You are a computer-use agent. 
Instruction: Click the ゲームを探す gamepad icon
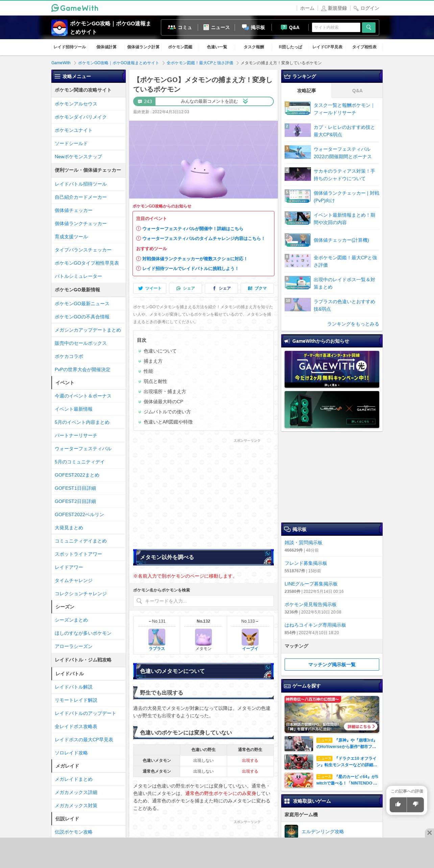pyautogui.click(x=287, y=686)
